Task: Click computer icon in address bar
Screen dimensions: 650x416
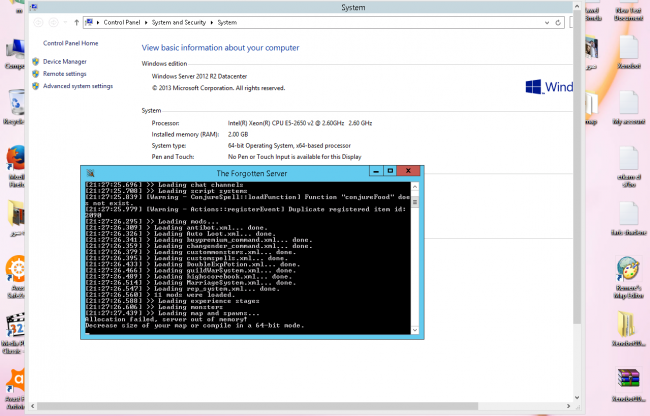Action: (x=89, y=22)
